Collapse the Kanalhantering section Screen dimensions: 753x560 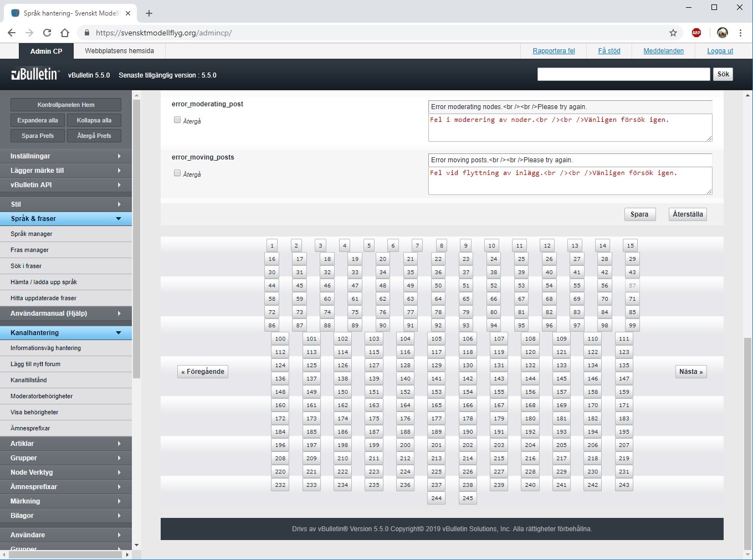[x=66, y=333]
